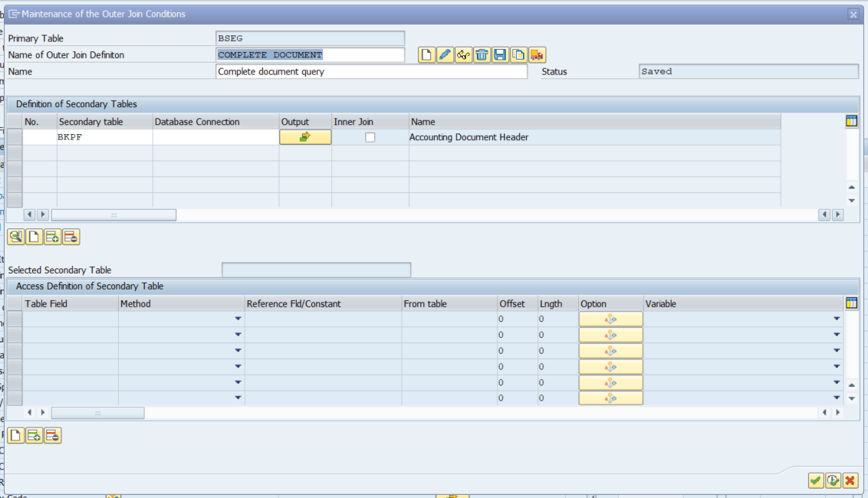Click the Option button in first access row
Image resolution: width=868 pixels, height=498 pixels.
coord(610,319)
